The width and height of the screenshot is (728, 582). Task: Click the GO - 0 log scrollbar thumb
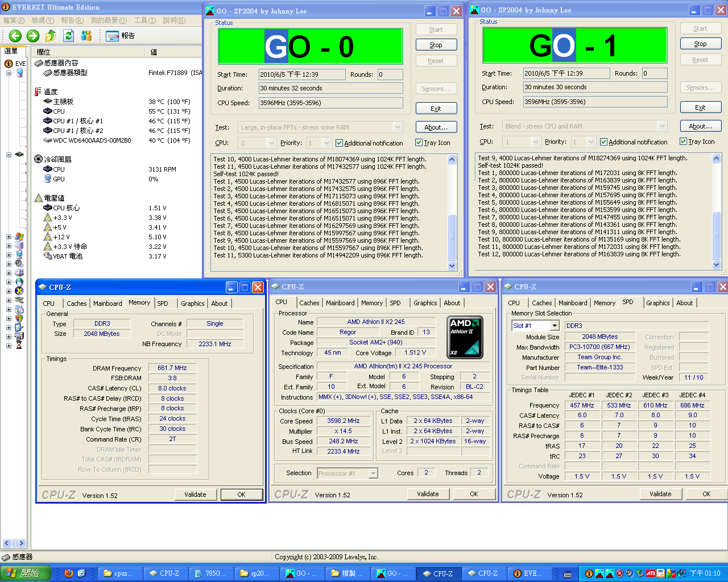452,238
